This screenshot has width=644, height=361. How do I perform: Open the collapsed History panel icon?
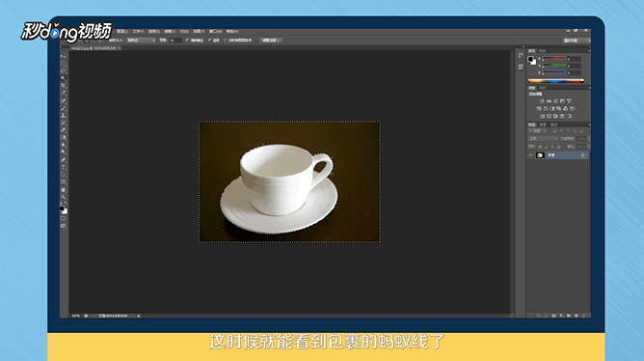point(521,55)
